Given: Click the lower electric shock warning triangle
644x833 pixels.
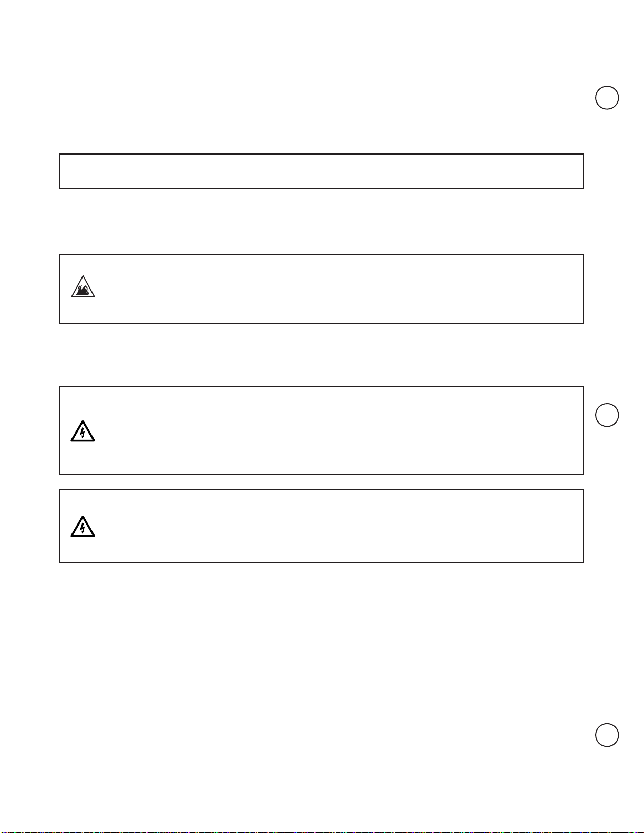Looking at the screenshot, I should click(83, 527).
